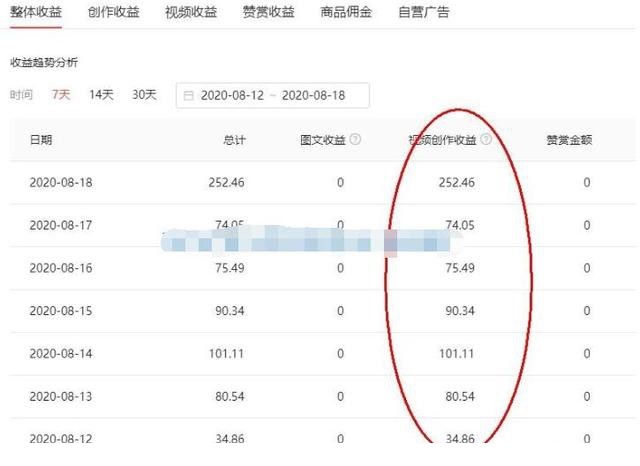
Task: Select the 7天 time range
Action: [61, 95]
